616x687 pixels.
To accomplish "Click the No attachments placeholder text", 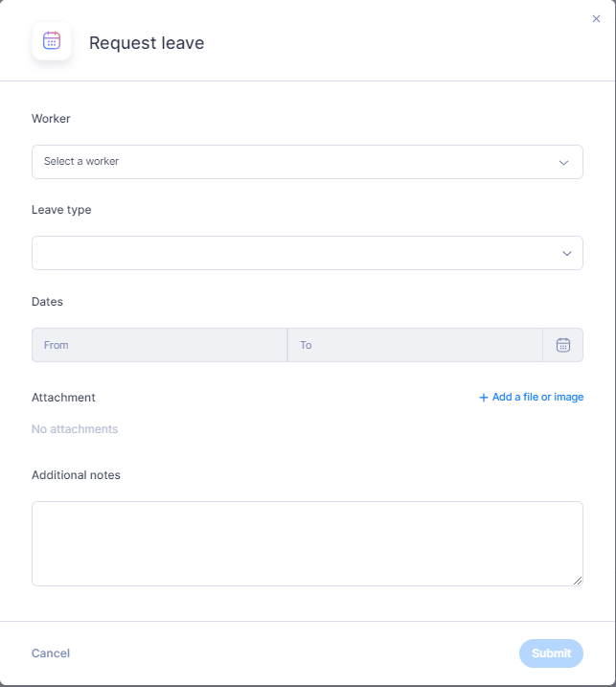I will (x=75, y=429).
